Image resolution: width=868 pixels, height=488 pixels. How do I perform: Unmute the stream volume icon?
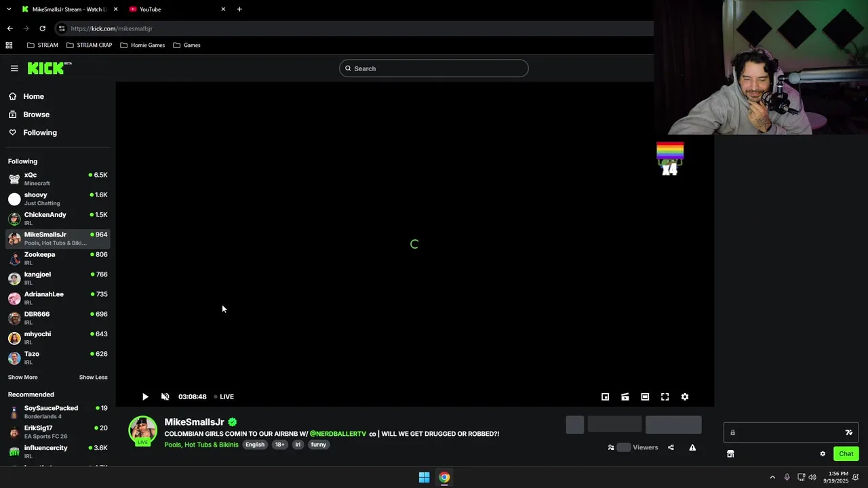(165, 397)
